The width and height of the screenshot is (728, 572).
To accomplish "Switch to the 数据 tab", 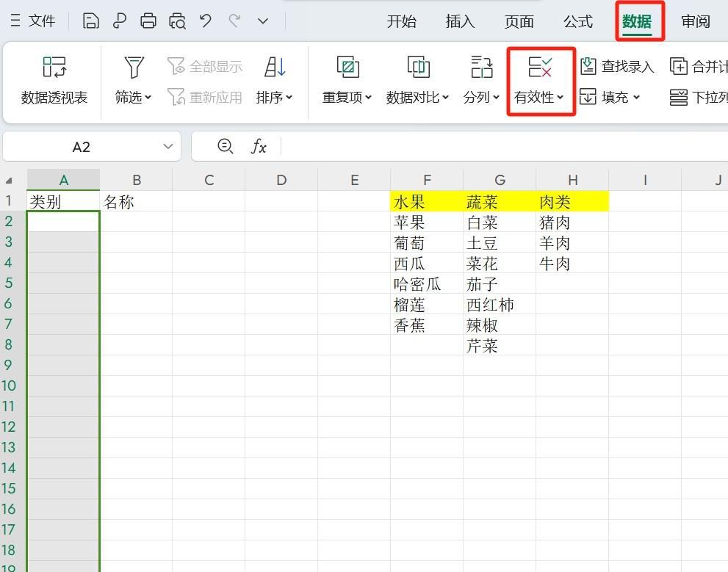I will 637,21.
